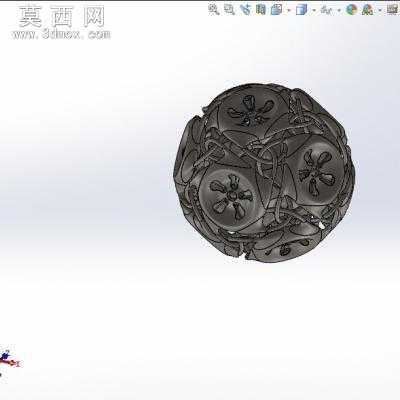Viewport: 400px width, 400px height.
Task: Expand the Display Style dropdown arrow
Action: click(314, 10)
